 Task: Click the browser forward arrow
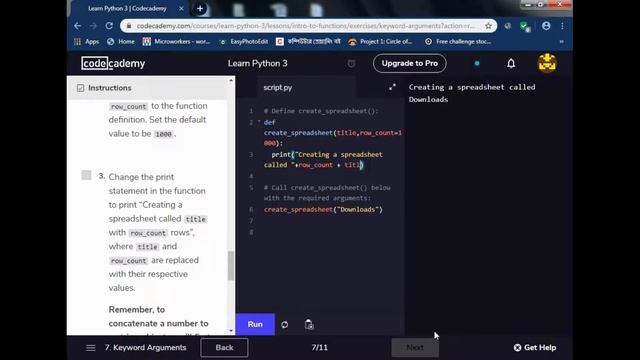tap(93, 26)
